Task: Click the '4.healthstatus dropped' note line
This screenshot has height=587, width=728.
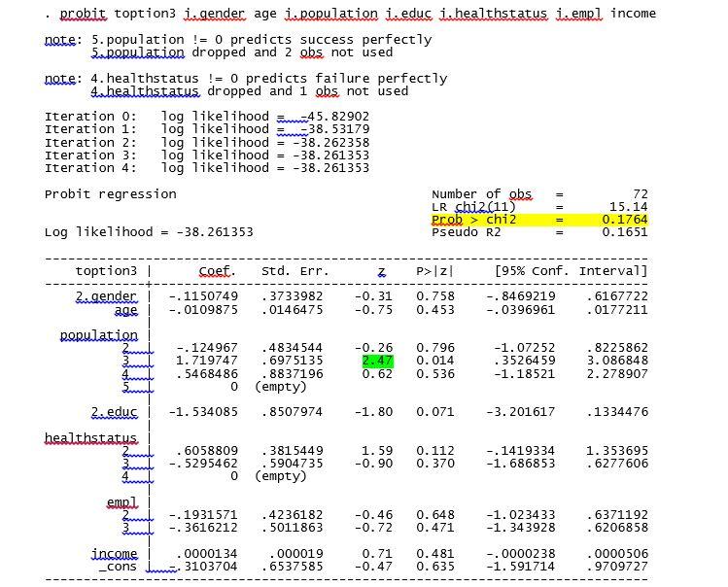Action: [x=250, y=91]
